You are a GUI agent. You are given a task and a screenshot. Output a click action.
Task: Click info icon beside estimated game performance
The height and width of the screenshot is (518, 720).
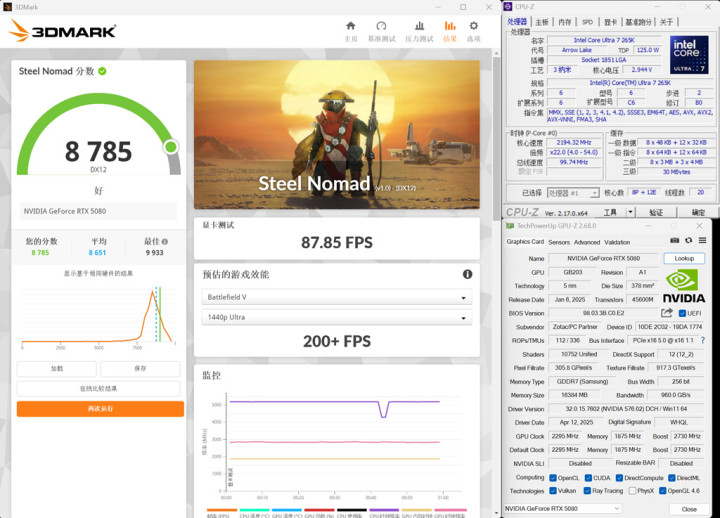[467, 274]
